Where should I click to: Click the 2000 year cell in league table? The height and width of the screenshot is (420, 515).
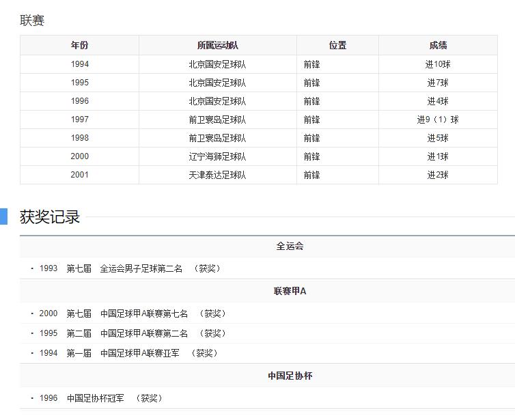click(79, 156)
